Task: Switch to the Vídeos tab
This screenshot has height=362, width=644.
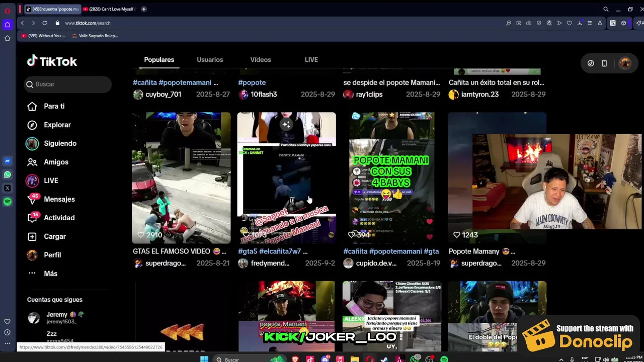Action: 261,59
